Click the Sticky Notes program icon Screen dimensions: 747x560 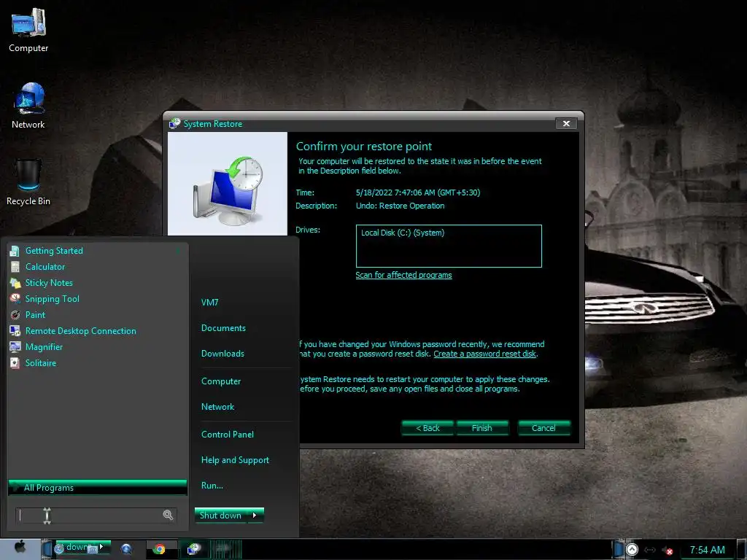(15, 283)
